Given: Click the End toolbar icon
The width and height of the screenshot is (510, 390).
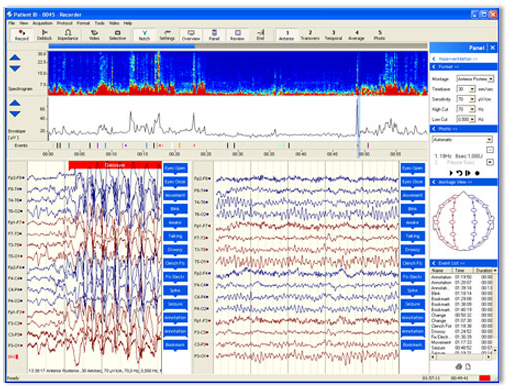Looking at the screenshot, I should (x=260, y=35).
